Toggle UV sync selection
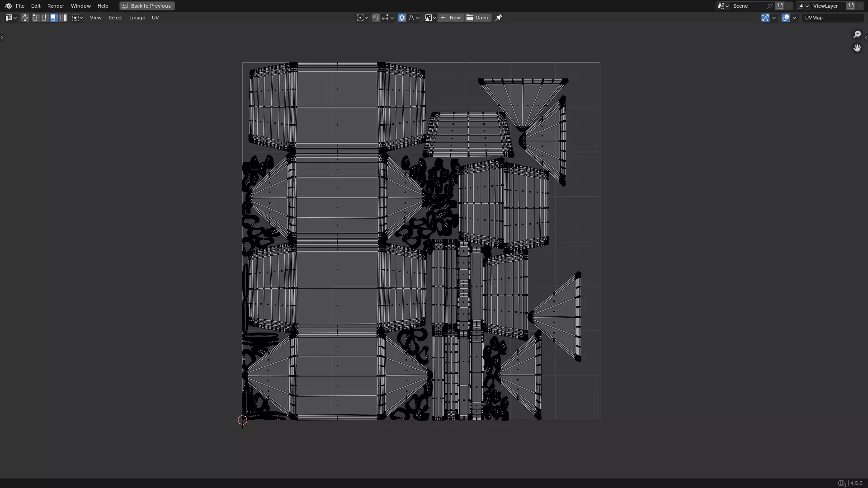868x488 pixels. [x=25, y=18]
